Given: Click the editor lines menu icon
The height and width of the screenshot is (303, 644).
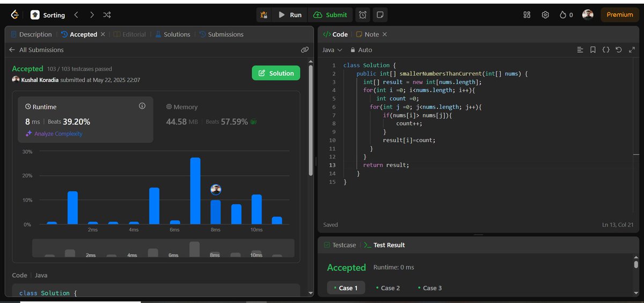Looking at the screenshot, I should (x=580, y=50).
